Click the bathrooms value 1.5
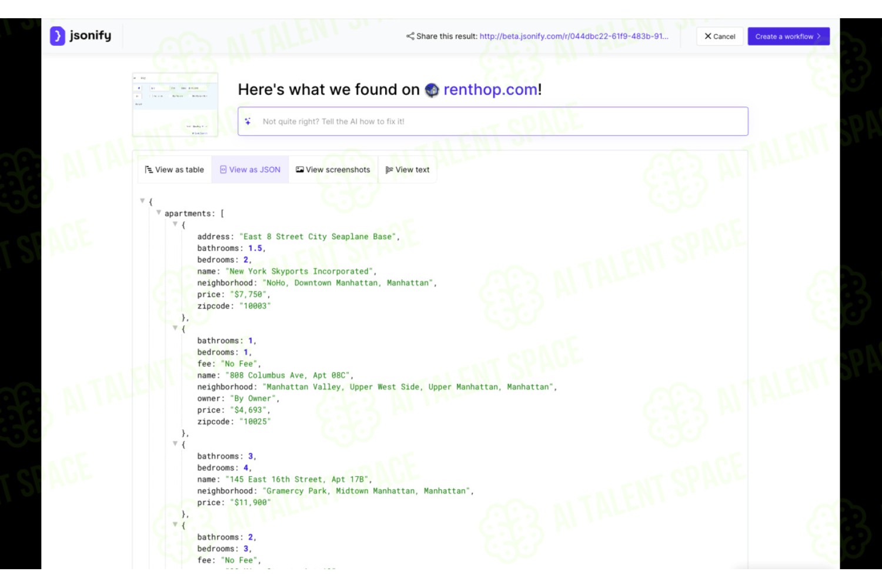Image resolution: width=882 pixels, height=588 pixels. pyautogui.click(x=255, y=248)
